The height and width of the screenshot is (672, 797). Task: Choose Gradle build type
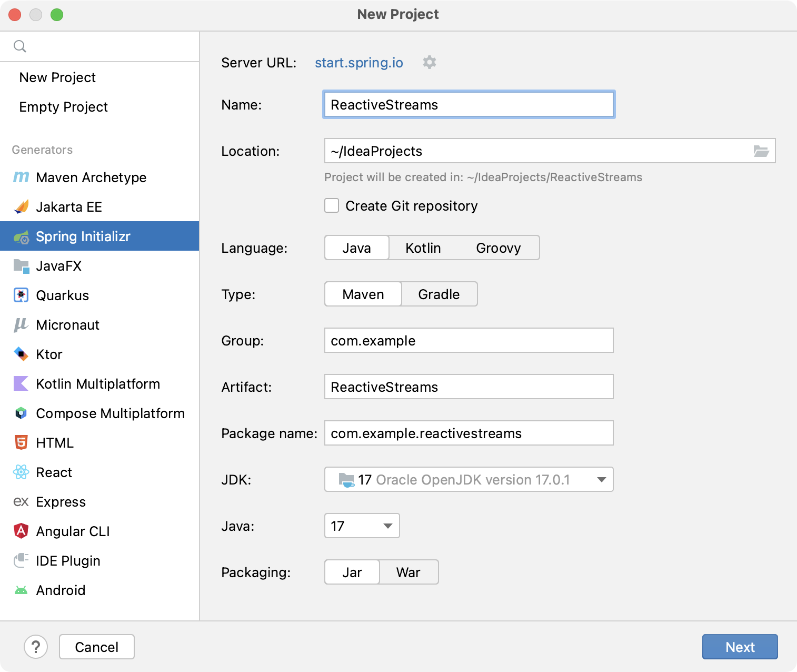tap(439, 294)
